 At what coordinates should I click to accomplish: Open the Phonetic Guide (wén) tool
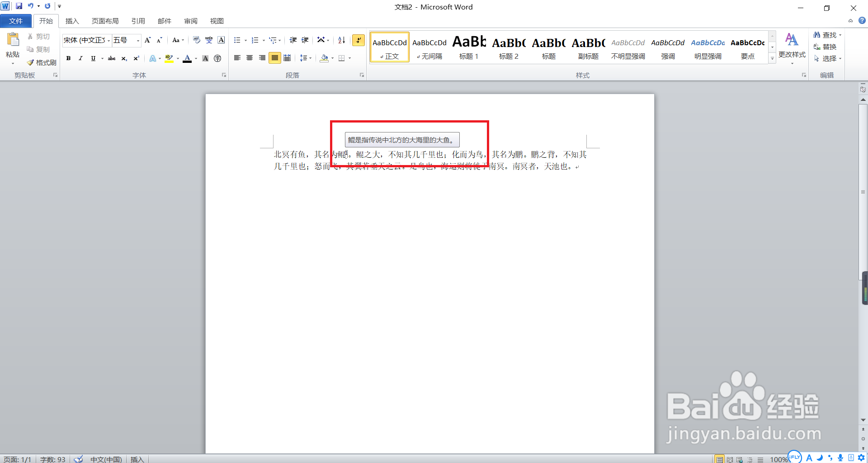tap(209, 40)
